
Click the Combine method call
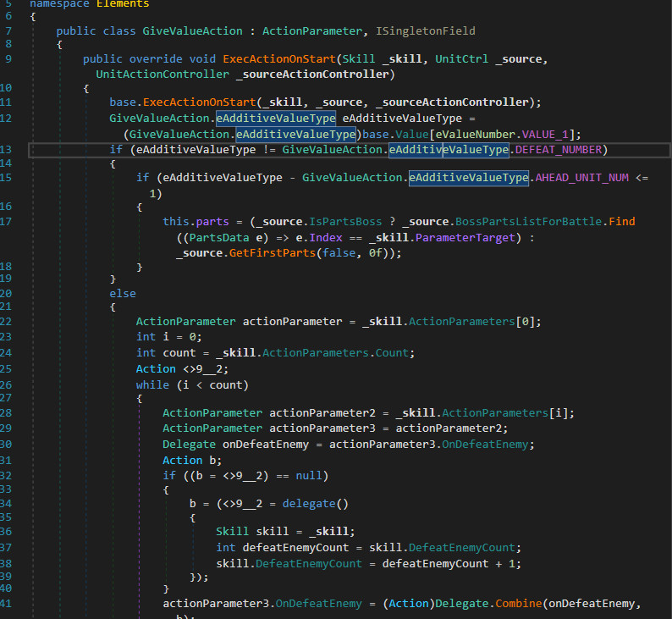coord(519,604)
